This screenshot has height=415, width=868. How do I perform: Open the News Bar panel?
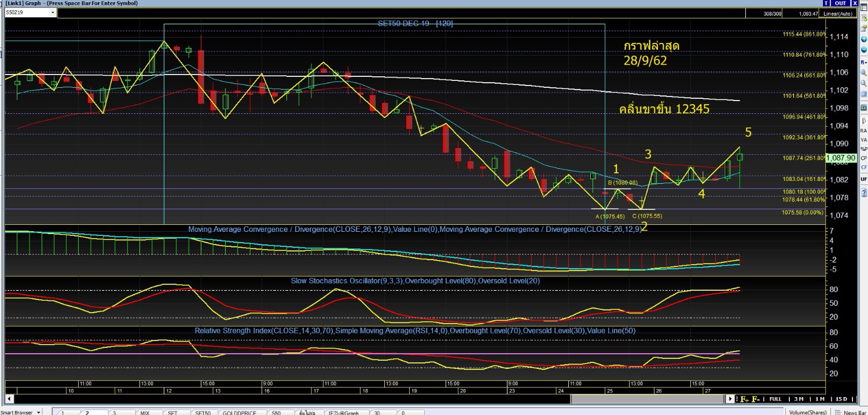850,412
